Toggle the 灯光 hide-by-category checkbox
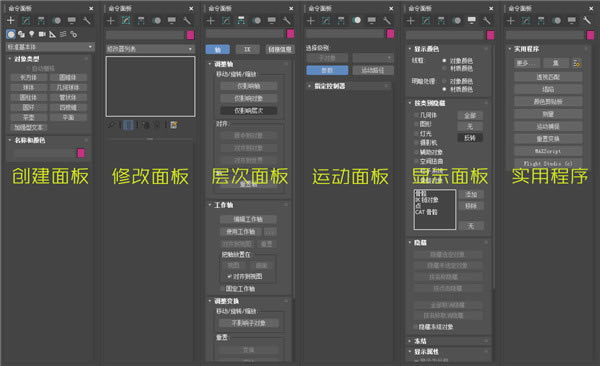Screen dimensions: 600x366 click(416, 134)
